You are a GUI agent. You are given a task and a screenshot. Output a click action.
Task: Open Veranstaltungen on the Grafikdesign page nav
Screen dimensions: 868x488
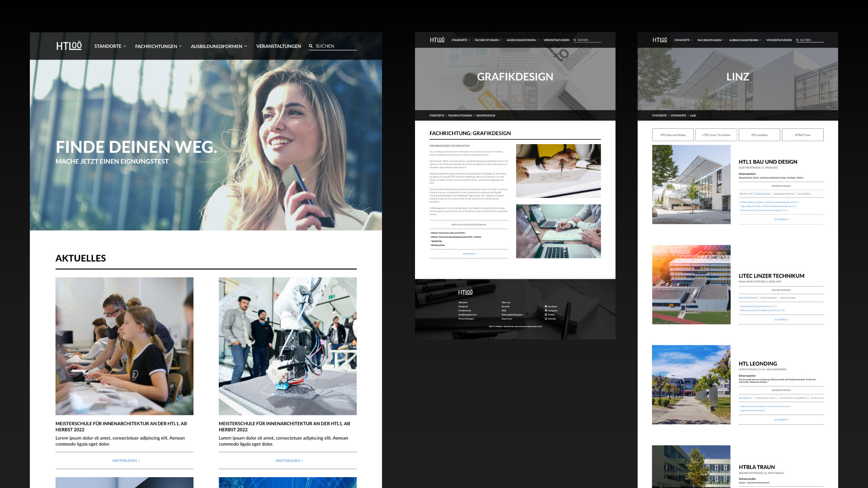click(x=556, y=40)
